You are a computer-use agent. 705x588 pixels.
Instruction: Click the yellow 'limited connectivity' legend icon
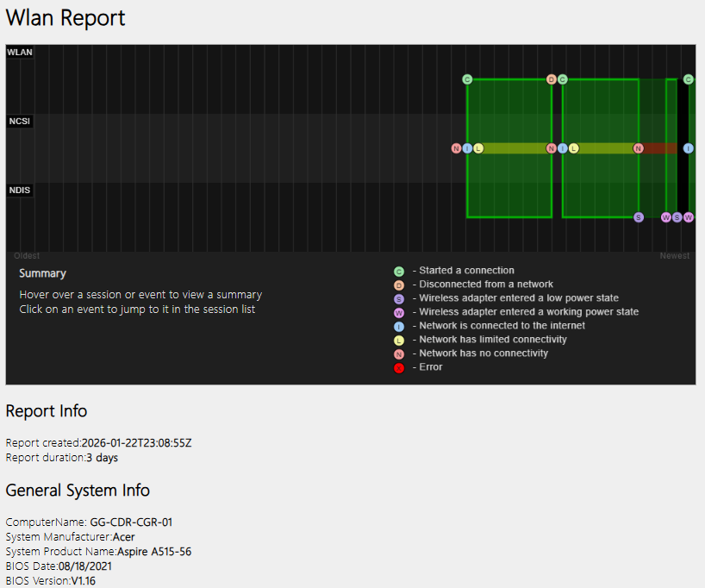point(398,340)
